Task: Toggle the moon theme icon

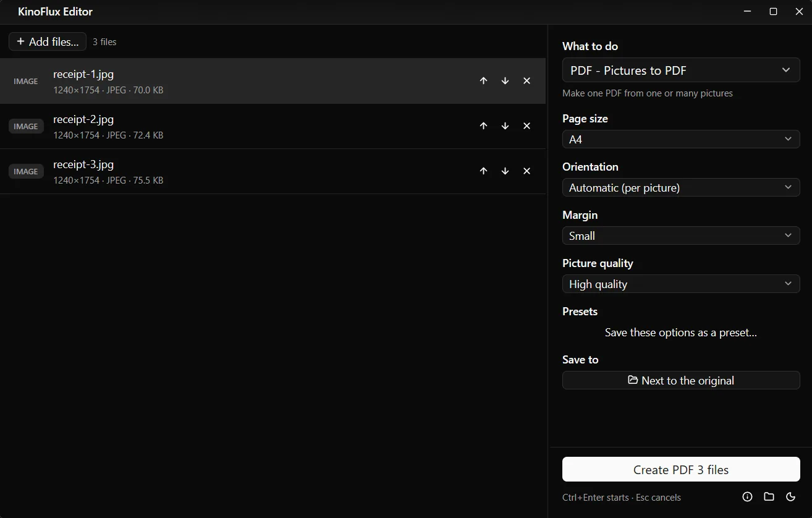Action: (x=790, y=497)
